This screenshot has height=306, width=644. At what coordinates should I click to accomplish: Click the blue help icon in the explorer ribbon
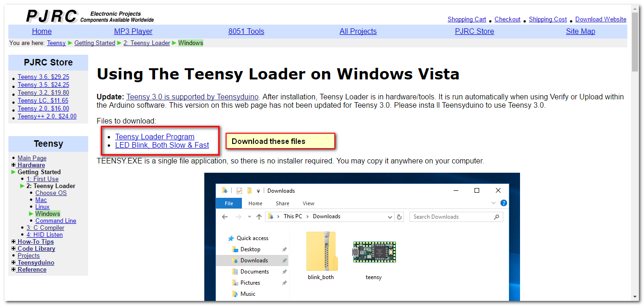504,203
